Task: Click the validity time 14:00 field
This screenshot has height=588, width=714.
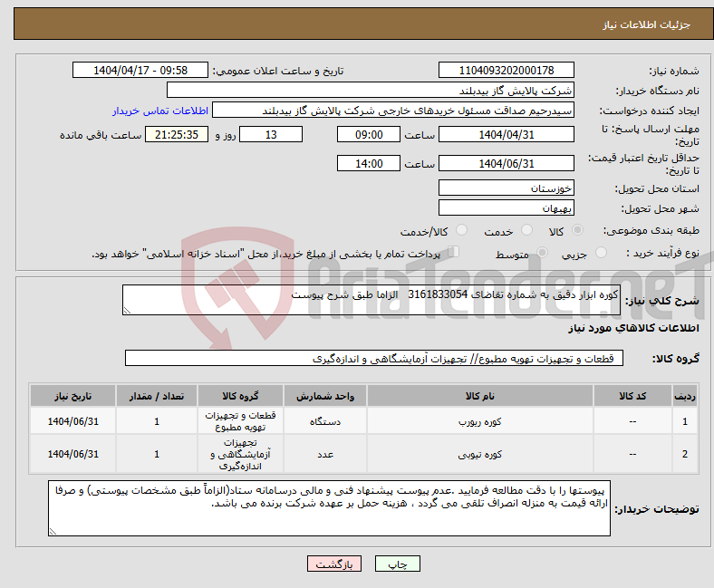Action: pyautogui.click(x=369, y=163)
